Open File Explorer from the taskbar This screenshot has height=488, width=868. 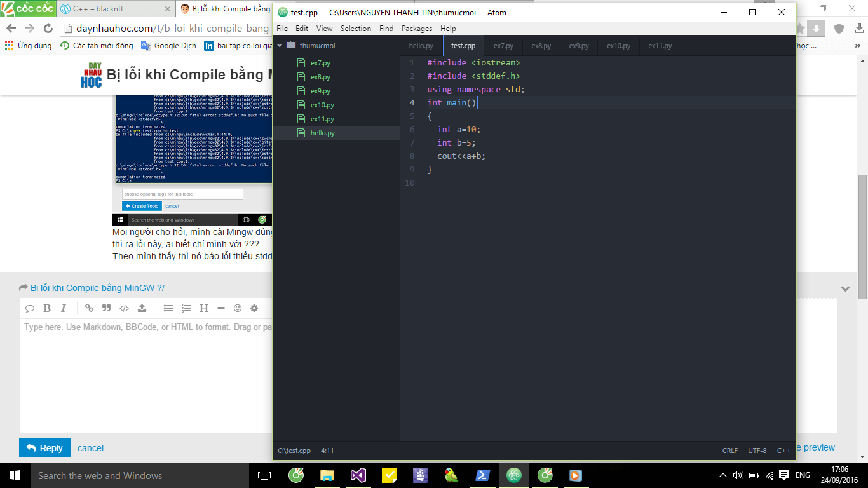tap(327, 475)
